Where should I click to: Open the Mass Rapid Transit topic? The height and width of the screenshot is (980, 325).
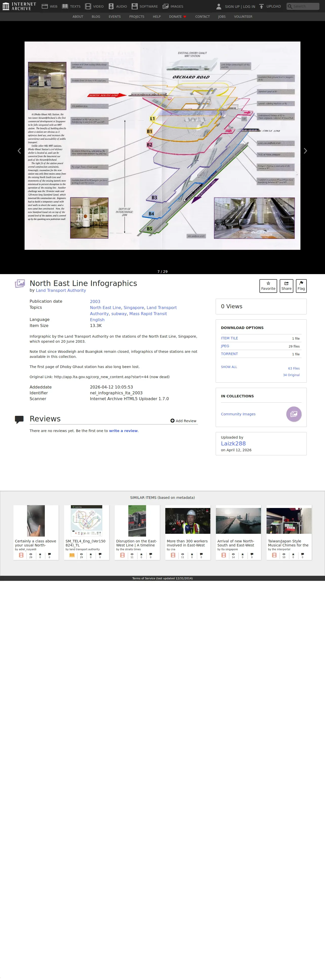coord(148,314)
